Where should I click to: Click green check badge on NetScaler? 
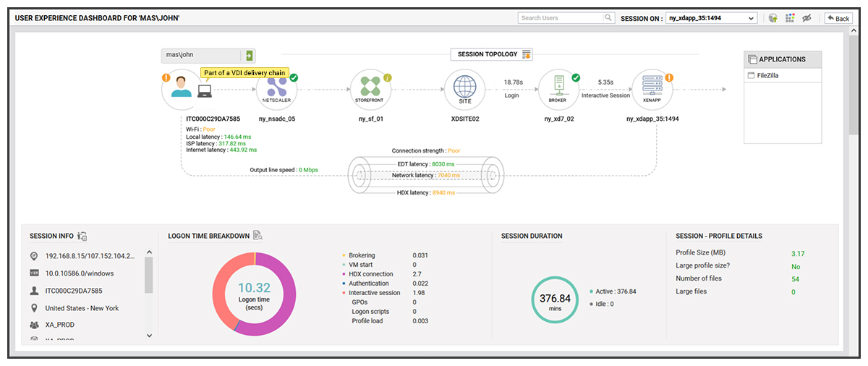[294, 77]
